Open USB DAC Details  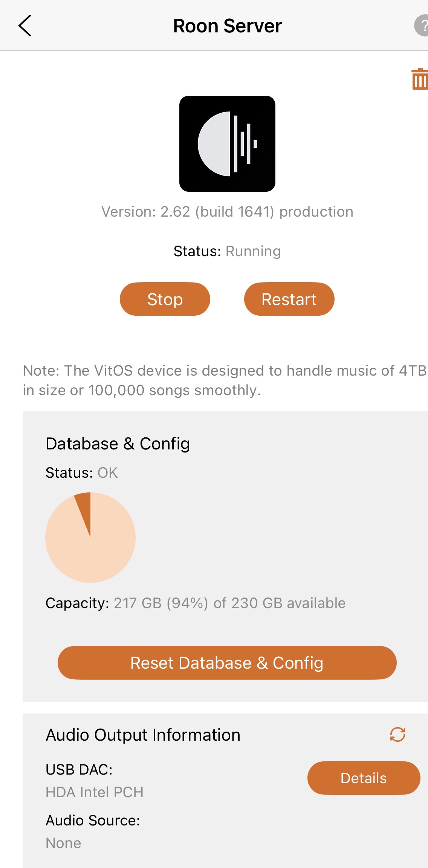[364, 778]
